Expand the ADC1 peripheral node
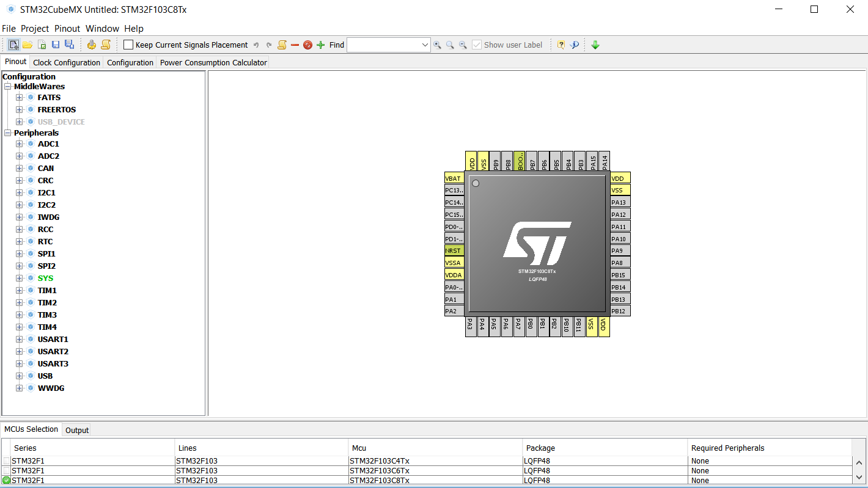 [x=19, y=144]
